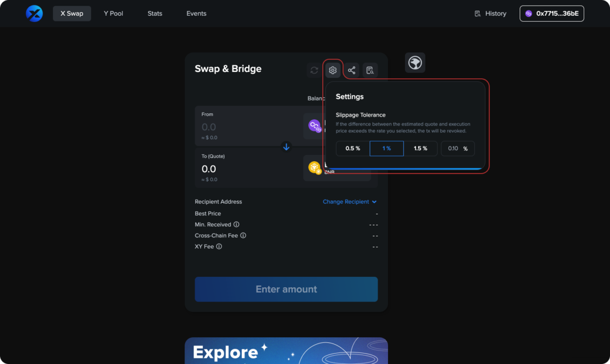Click the swap direction arrow

[x=286, y=147]
